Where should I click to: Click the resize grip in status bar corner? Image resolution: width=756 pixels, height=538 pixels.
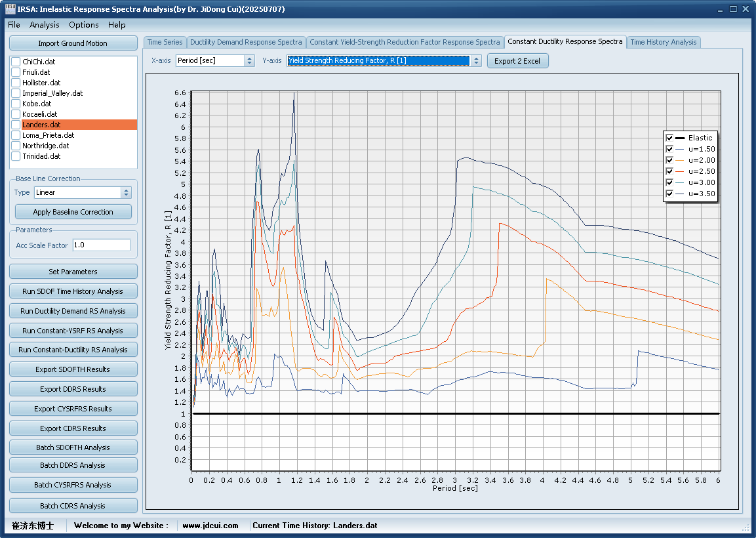pos(746,528)
